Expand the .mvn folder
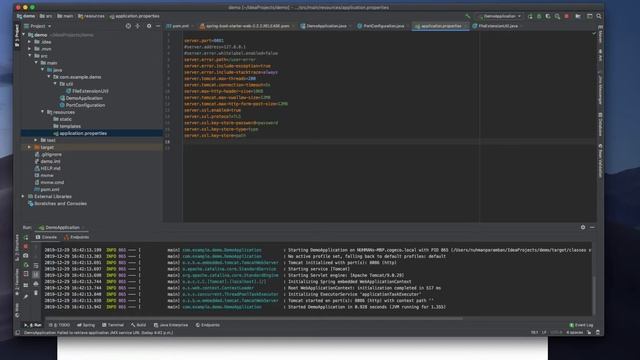The width and height of the screenshot is (640, 360). [30, 49]
